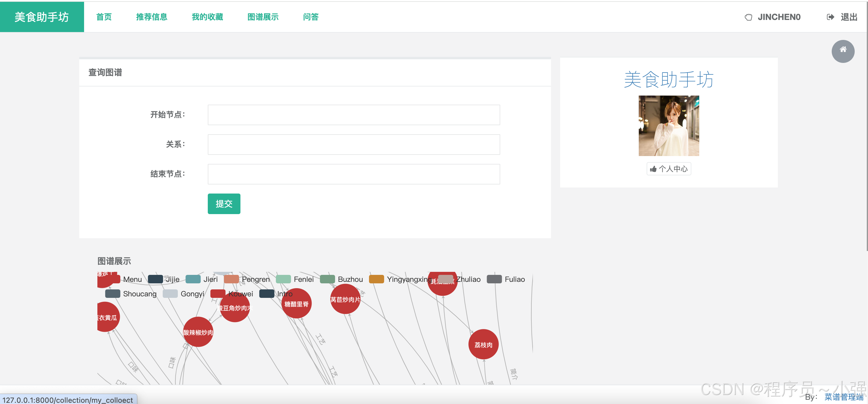The image size is (868, 404).
Task: Click thumbs-up icon on 个人中心
Action: pos(653,169)
